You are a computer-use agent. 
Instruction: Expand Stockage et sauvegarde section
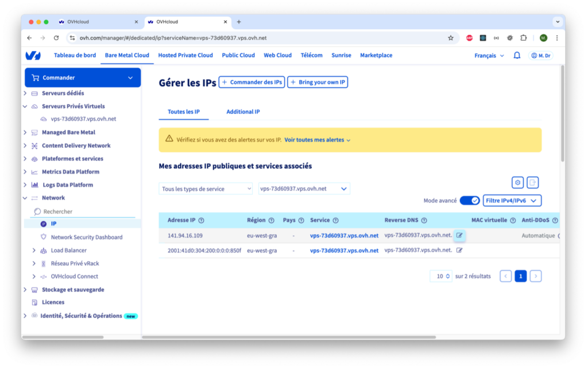coord(25,290)
